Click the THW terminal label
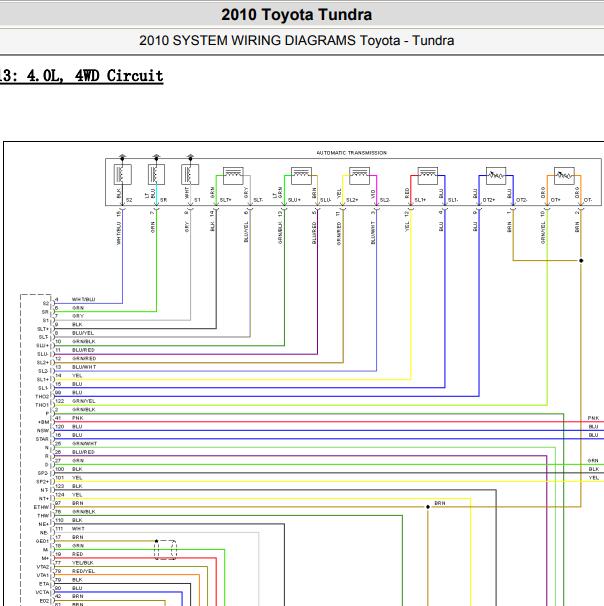Image resolution: width=604 pixels, height=606 pixels. point(43,516)
